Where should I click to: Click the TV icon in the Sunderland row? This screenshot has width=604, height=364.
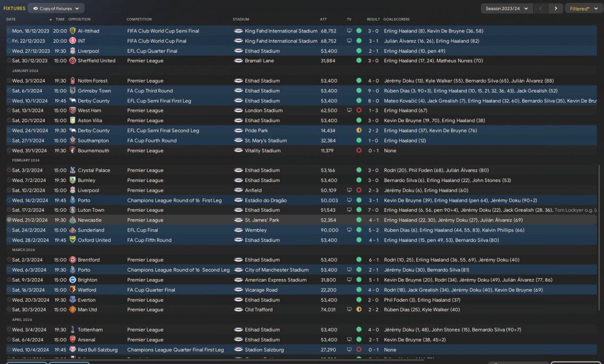pyautogui.click(x=349, y=231)
